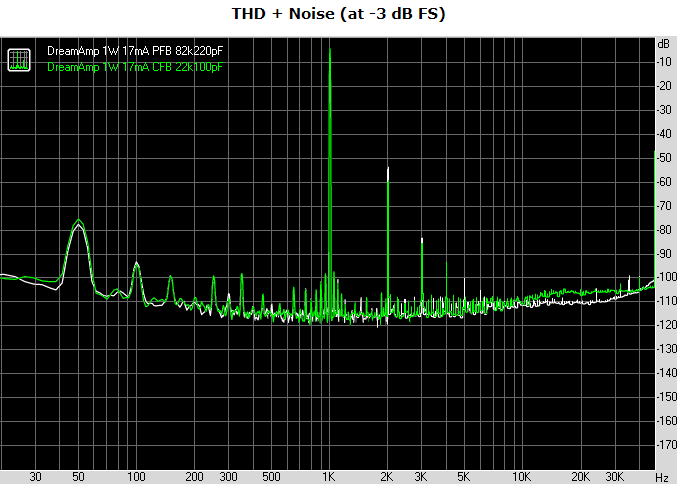Click the -120 dB axis label

(666, 325)
